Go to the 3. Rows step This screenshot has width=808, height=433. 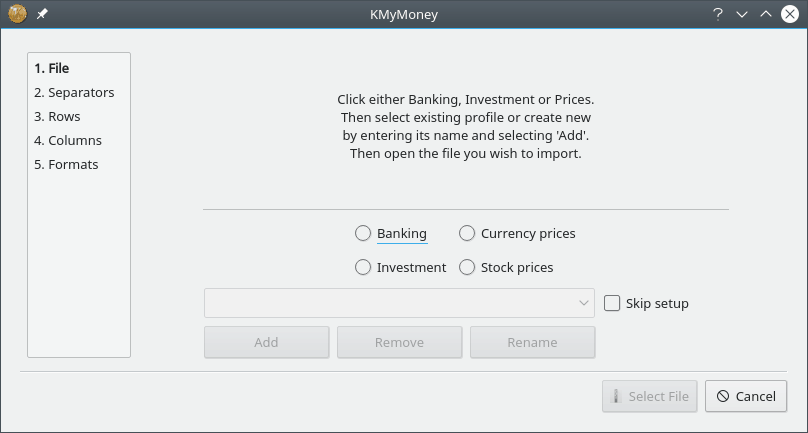[x=57, y=116]
